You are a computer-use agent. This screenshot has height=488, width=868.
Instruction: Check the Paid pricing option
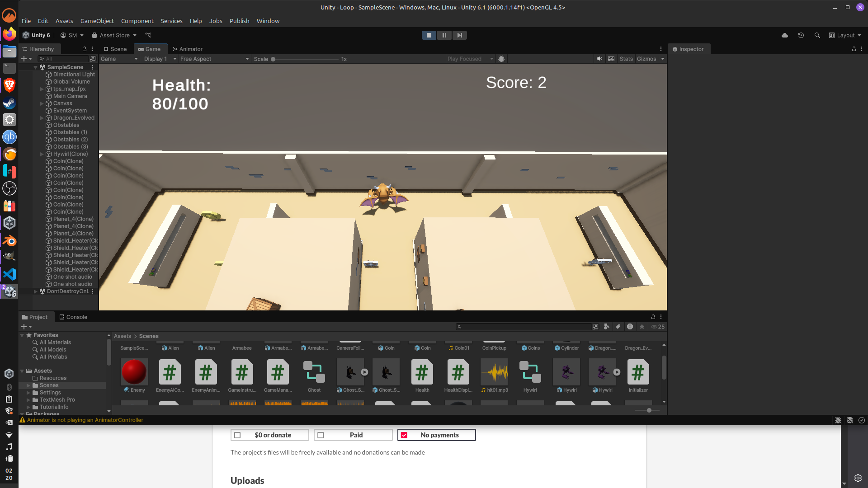coord(321,435)
